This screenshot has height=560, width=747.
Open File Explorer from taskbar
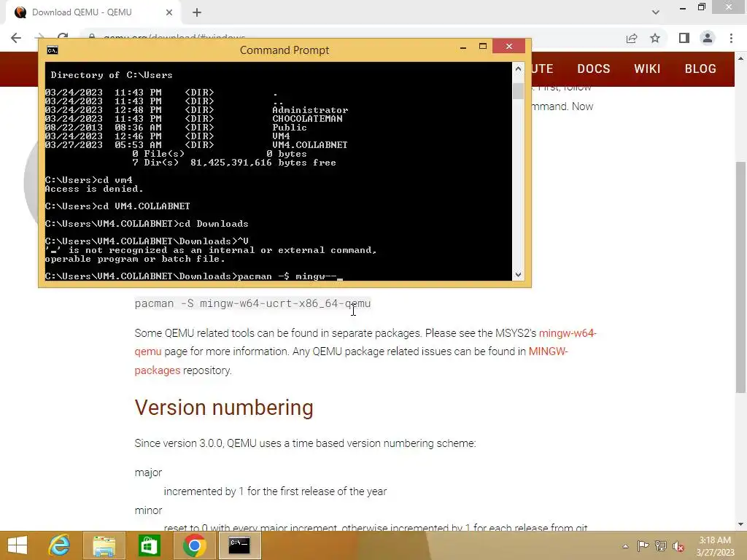point(104,545)
